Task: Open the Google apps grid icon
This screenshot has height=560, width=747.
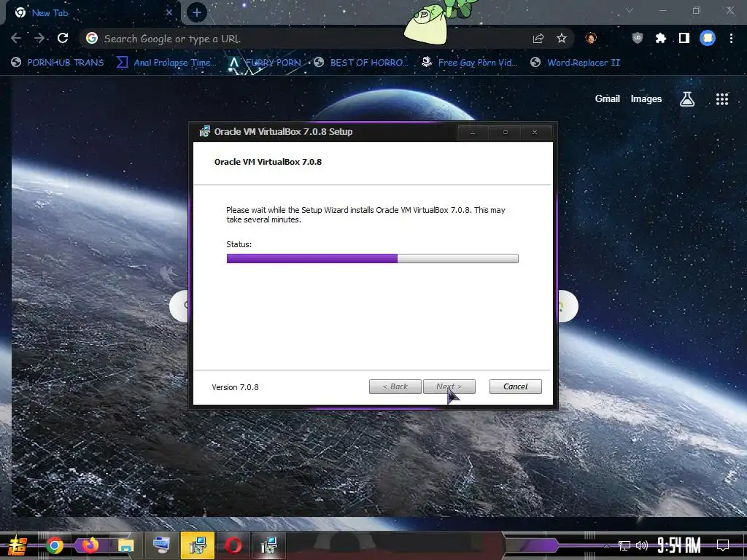Action: tap(722, 99)
